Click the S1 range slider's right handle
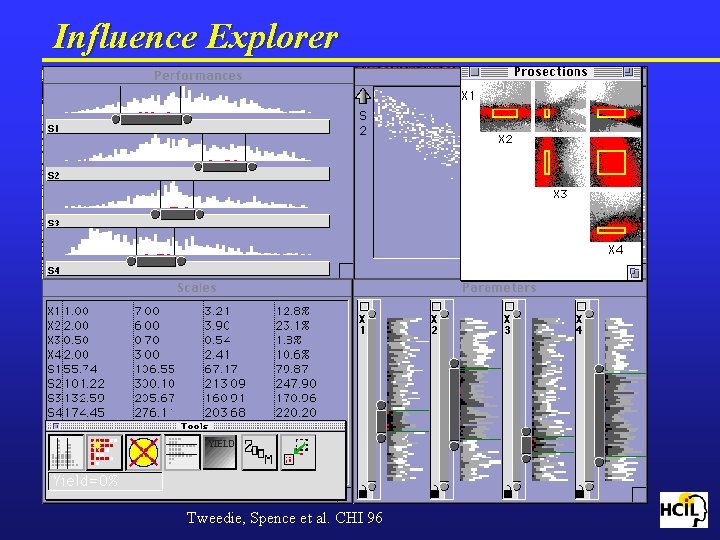 pos(187,119)
